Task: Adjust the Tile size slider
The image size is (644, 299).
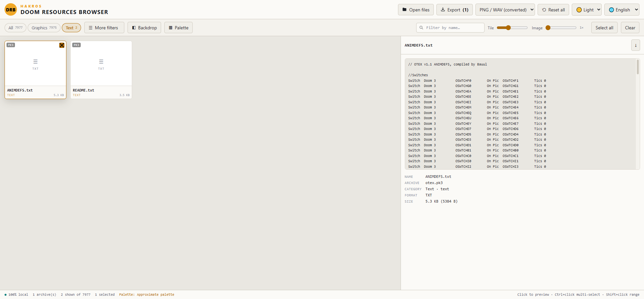Action: click(512, 28)
